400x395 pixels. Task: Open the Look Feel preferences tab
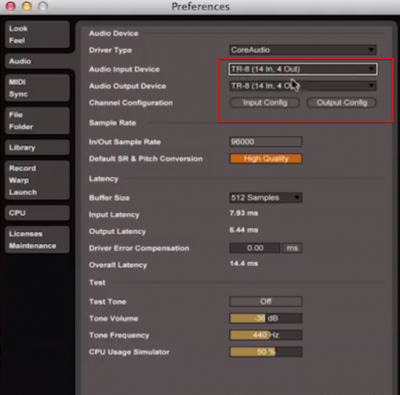pyautogui.click(x=37, y=34)
